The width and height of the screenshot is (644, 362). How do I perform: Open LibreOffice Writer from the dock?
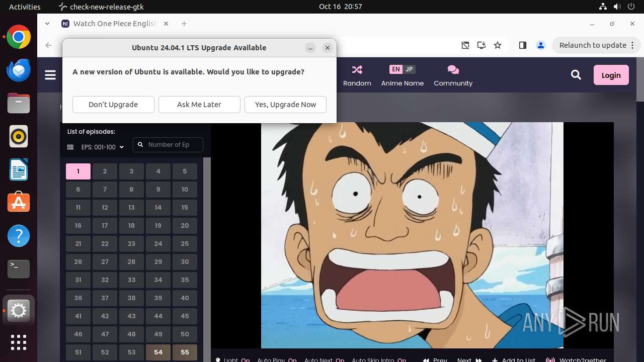tap(19, 170)
